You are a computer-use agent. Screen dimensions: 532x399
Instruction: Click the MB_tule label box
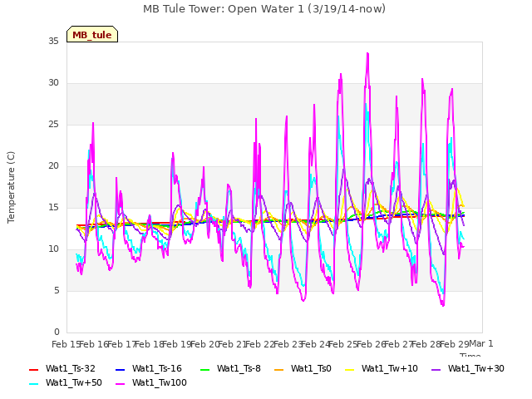tap(92, 34)
